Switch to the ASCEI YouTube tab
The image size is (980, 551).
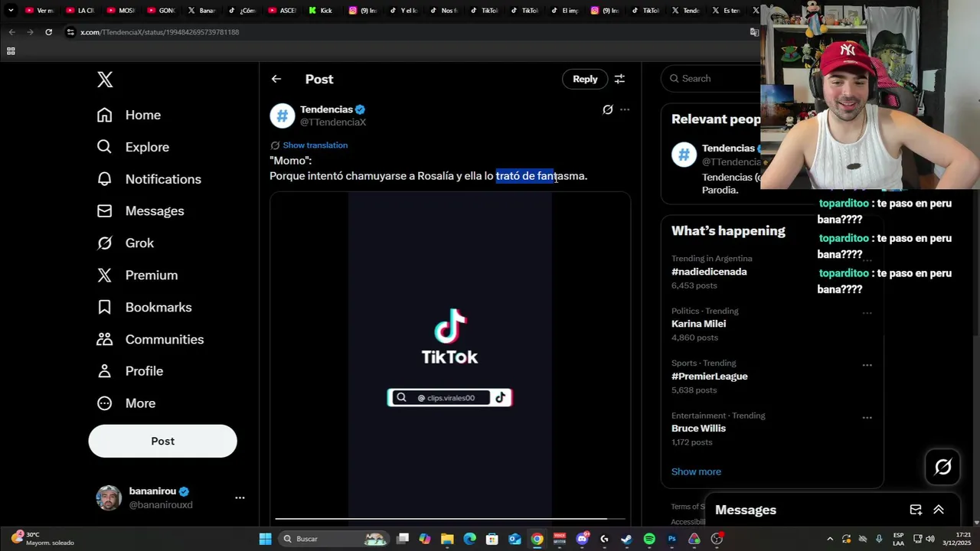click(x=283, y=11)
